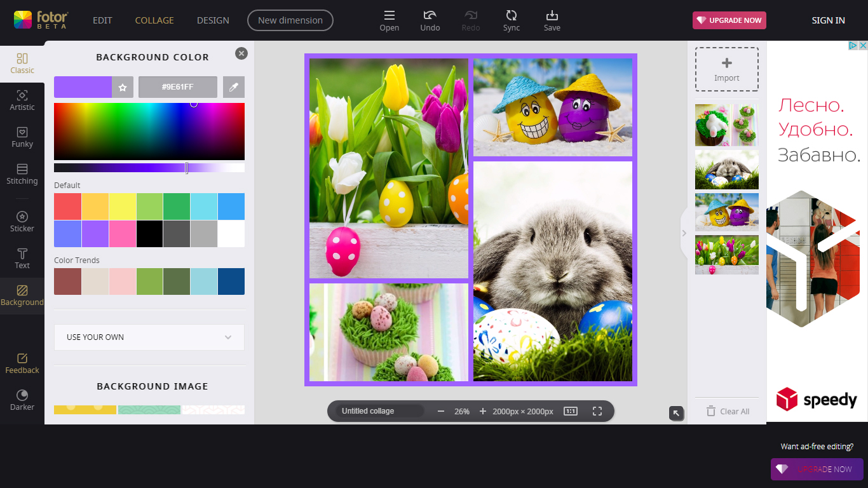Click the 1:1 actual size icon
The width and height of the screenshot is (868, 488).
click(571, 411)
